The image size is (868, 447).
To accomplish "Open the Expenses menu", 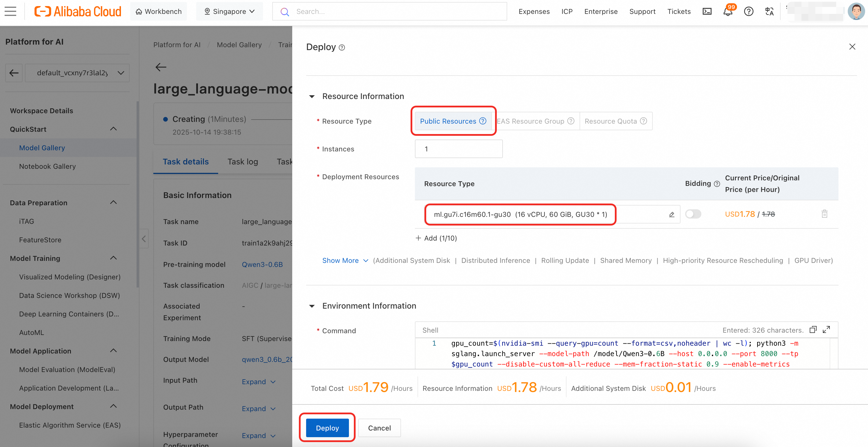I will 534,12.
